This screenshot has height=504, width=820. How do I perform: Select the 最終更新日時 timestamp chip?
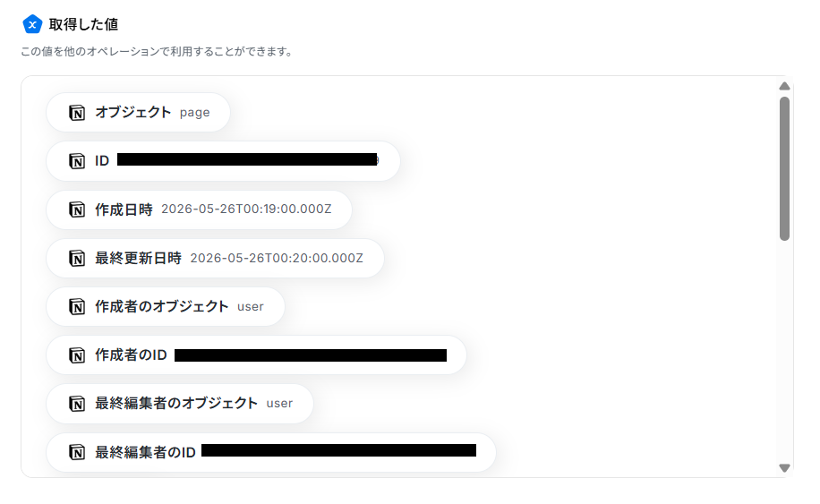(x=215, y=259)
